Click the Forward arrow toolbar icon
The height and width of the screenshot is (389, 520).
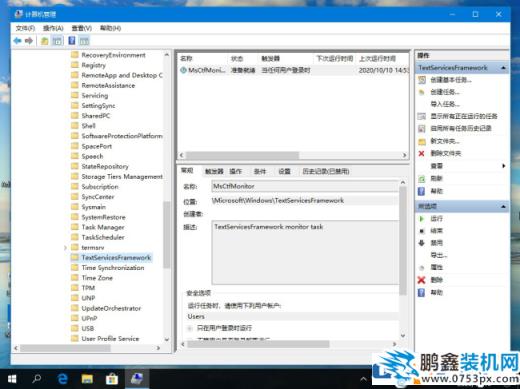[x=29, y=41]
